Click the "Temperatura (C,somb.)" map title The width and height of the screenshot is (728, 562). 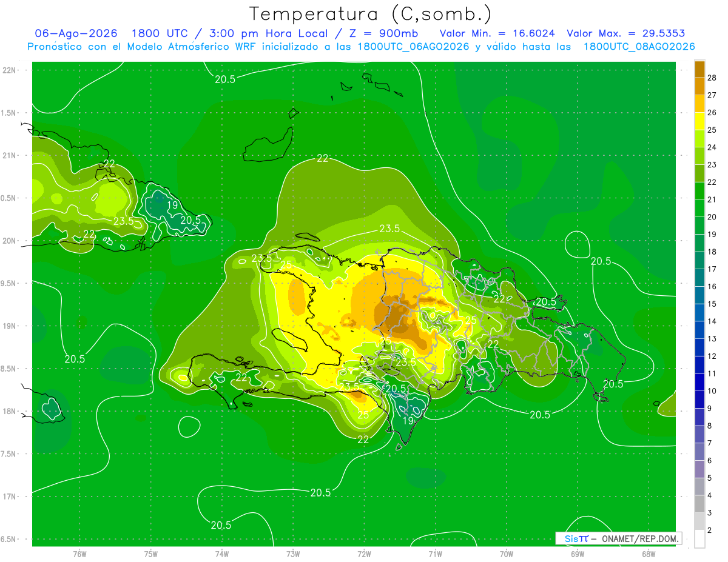370,14
